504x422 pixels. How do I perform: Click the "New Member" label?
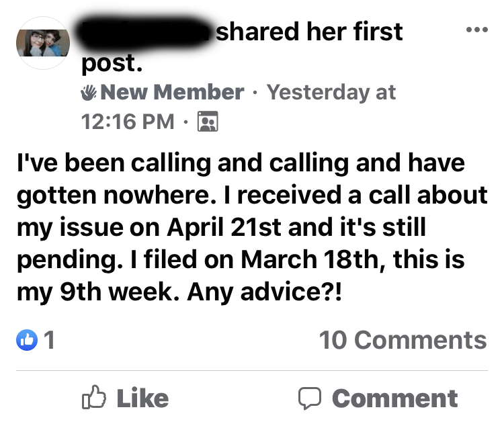[x=172, y=92]
